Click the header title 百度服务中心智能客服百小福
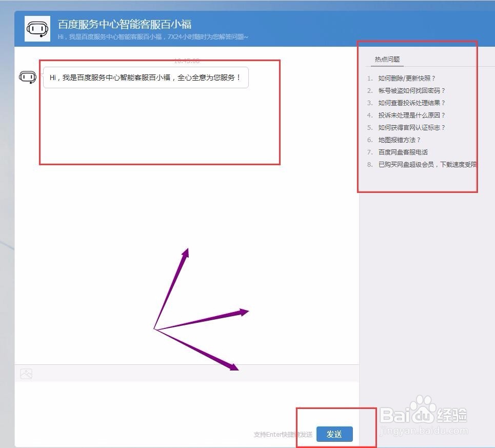The width and height of the screenshot is (495, 448). pyautogui.click(x=125, y=24)
